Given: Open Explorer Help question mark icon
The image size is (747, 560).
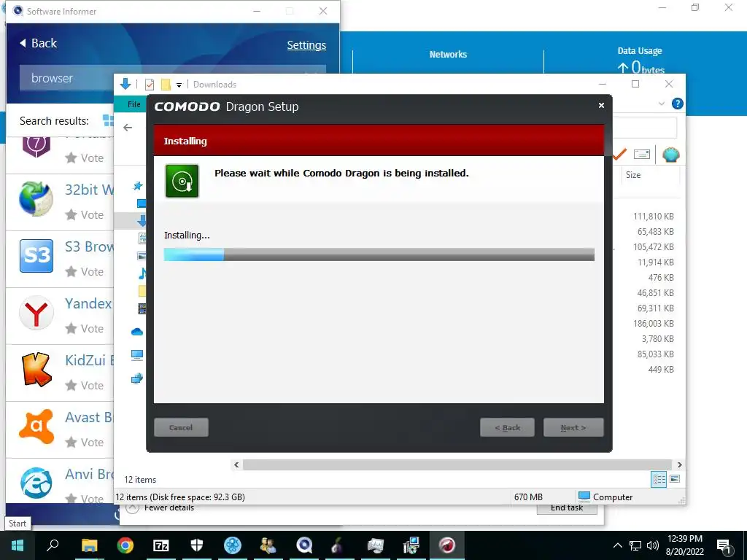Looking at the screenshot, I should pos(677,104).
